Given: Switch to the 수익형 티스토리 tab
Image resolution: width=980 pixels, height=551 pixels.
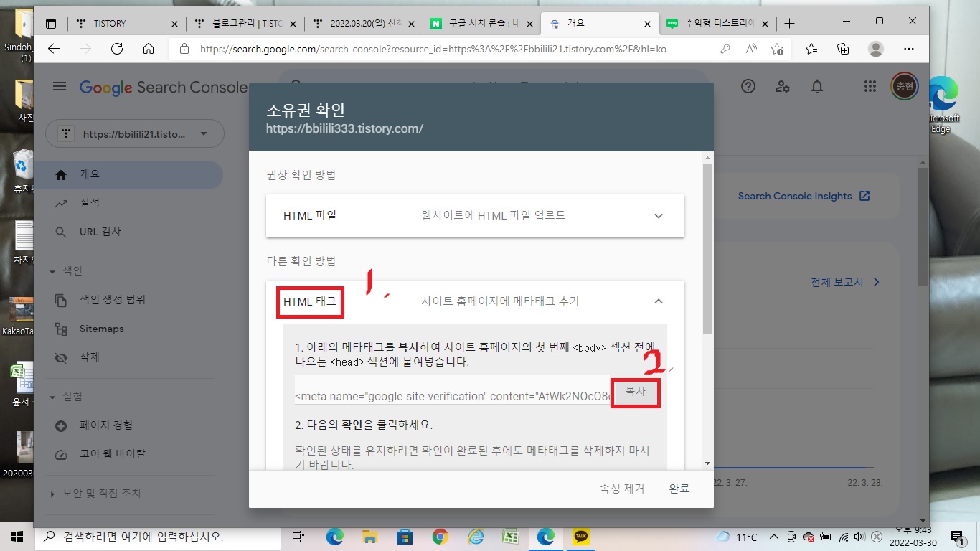Looking at the screenshot, I should pos(717,23).
